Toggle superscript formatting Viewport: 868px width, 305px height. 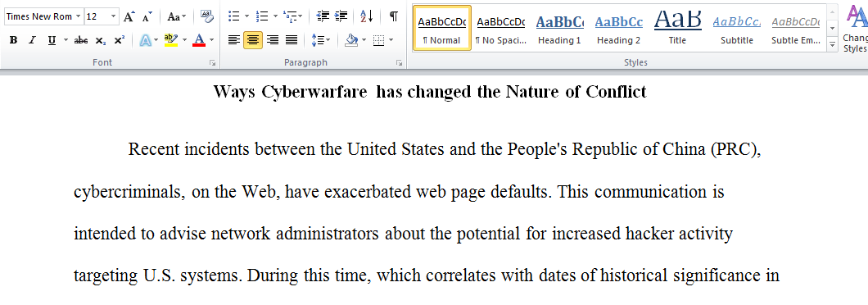[119, 40]
